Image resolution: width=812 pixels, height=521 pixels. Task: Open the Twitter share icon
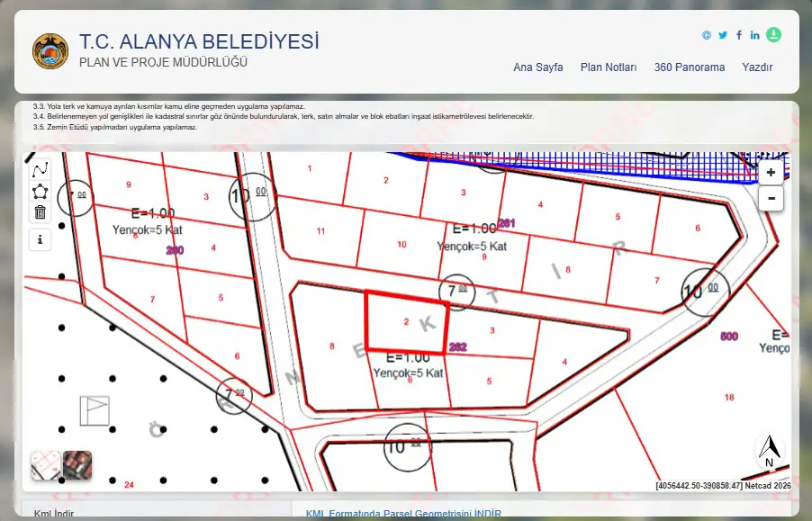[x=723, y=35]
